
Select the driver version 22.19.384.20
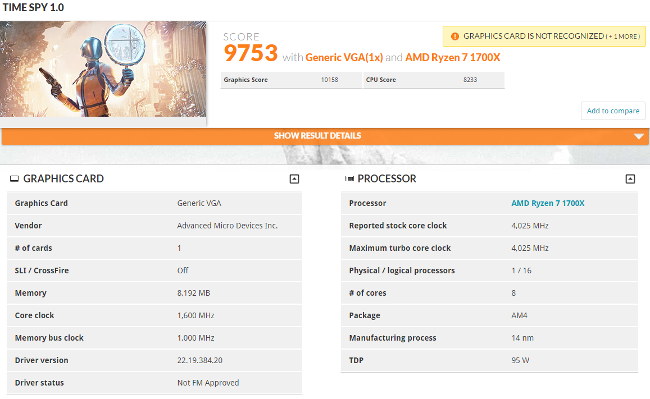(200, 360)
